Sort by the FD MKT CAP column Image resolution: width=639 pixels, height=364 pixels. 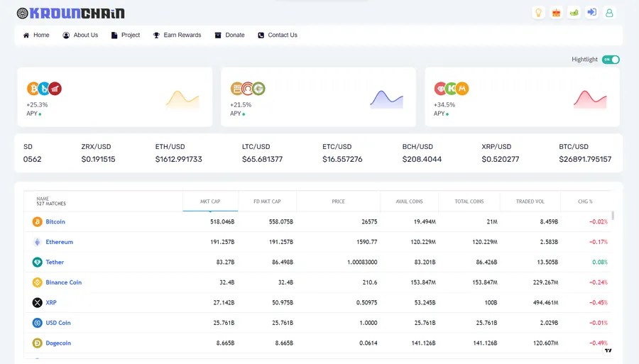click(268, 201)
